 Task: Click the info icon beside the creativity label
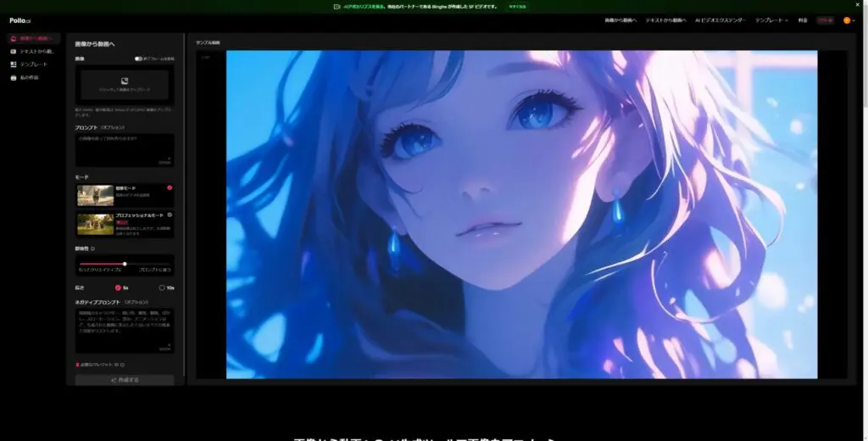(x=92, y=249)
